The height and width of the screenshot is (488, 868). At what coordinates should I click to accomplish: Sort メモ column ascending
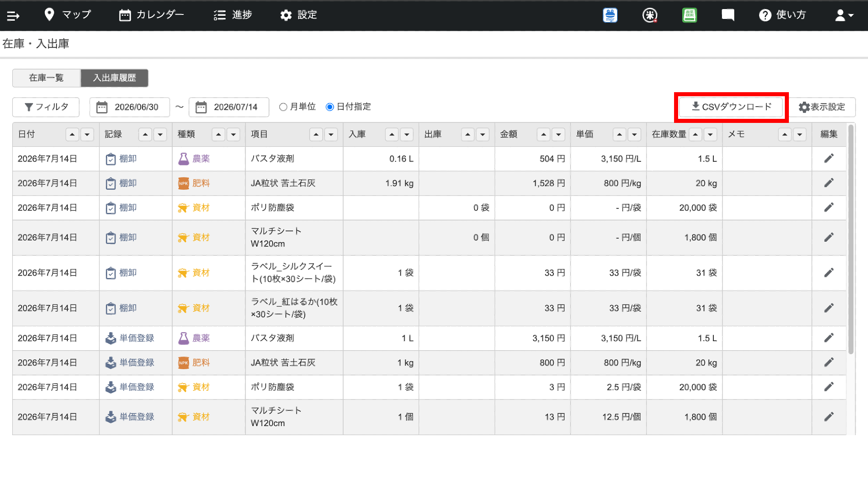785,134
